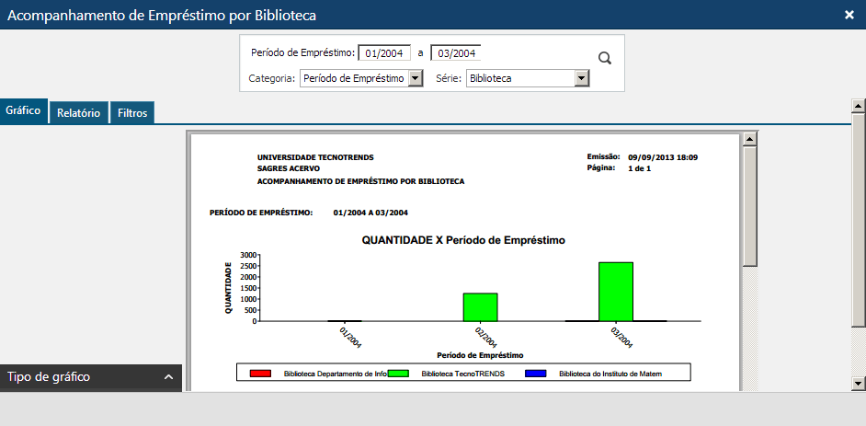The height and width of the screenshot is (426, 866).
Task: Click the outer panel's scroll down arrow
Action: tap(858, 383)
